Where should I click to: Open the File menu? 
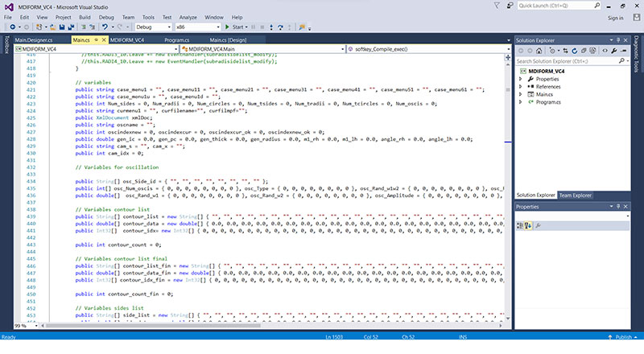[x=8, y=17]
